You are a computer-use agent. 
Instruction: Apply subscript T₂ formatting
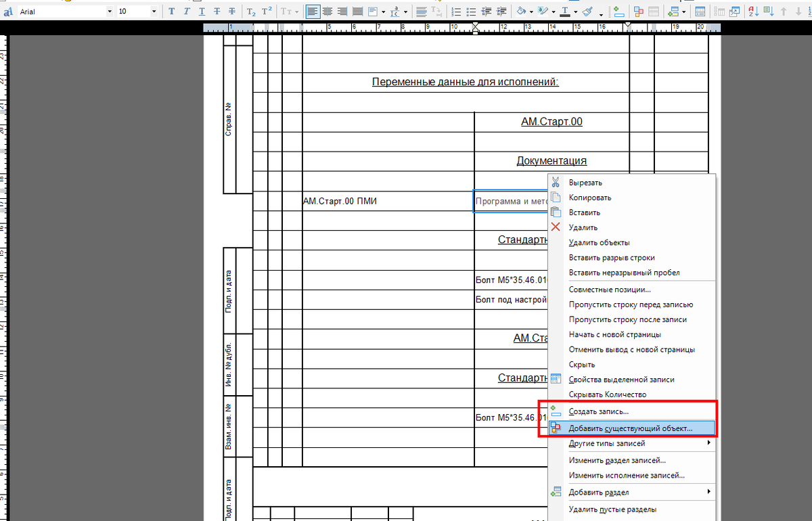pos(251,12)
